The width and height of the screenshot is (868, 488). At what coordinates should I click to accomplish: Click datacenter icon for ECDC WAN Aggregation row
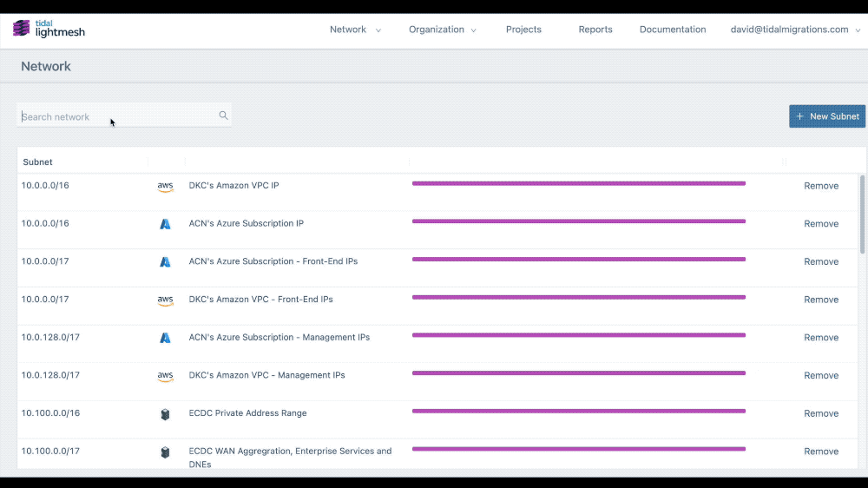click(x=165, y=452)
